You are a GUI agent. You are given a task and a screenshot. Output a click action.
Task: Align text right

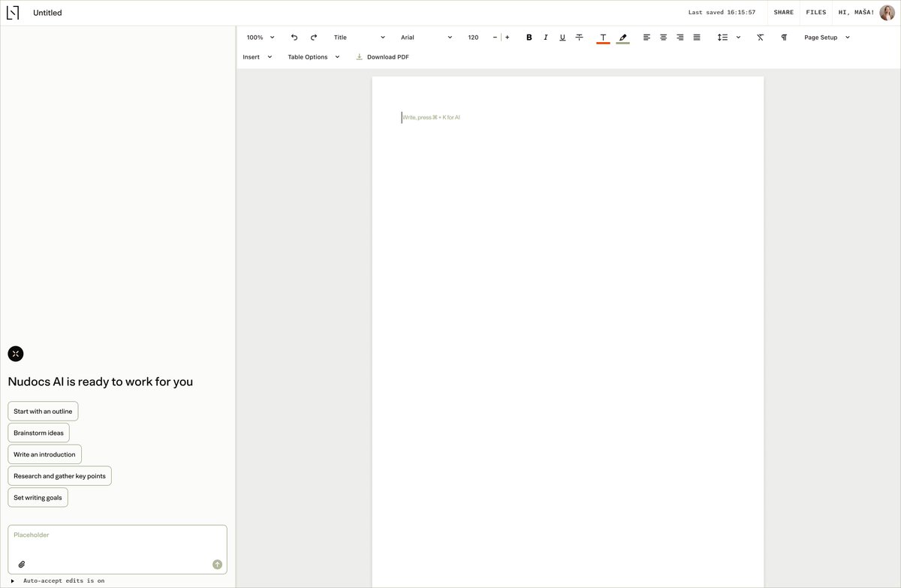(680, 38)
